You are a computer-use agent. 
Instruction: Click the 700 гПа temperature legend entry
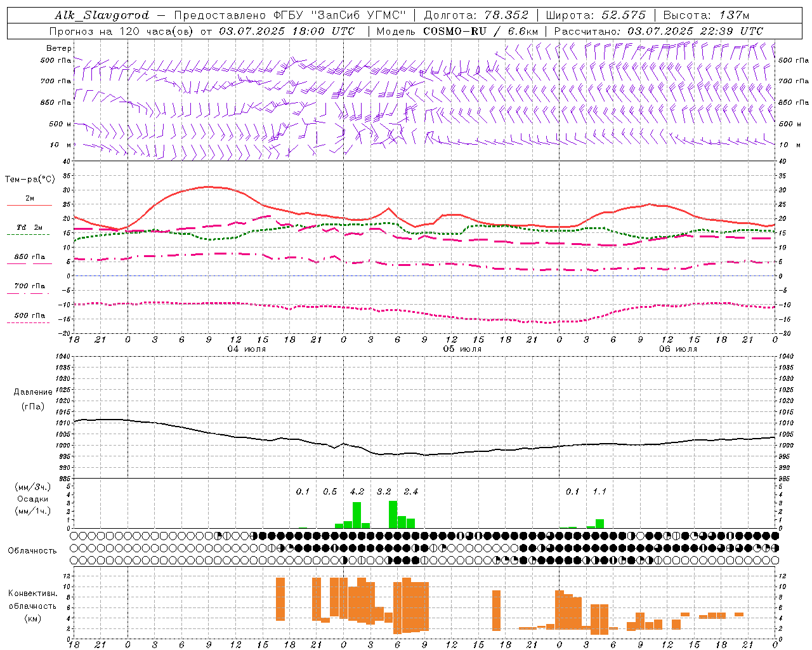click(x=30, y=286)
